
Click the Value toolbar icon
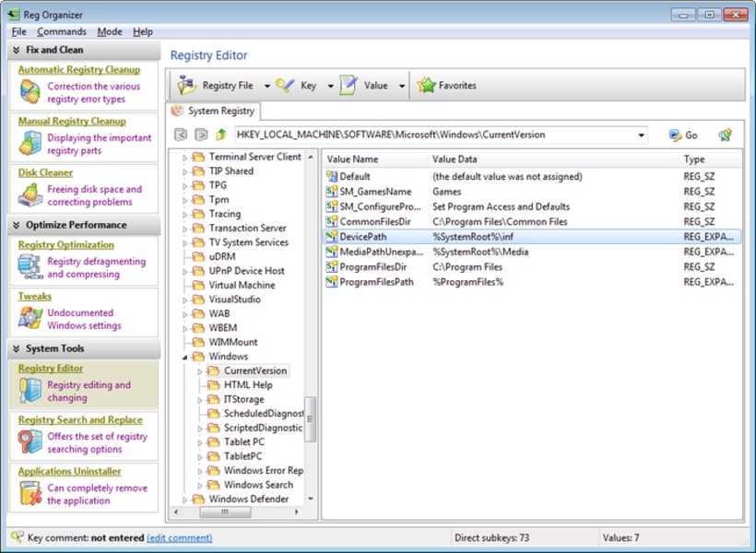point(347,85)
